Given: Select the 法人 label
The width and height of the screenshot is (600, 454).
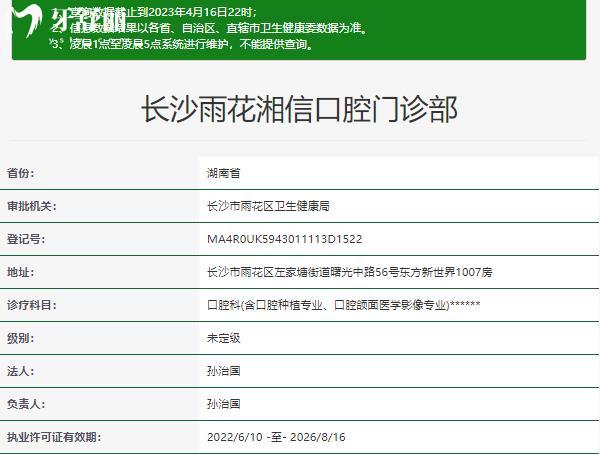Looking at the screenshot, I should point(21,371).
